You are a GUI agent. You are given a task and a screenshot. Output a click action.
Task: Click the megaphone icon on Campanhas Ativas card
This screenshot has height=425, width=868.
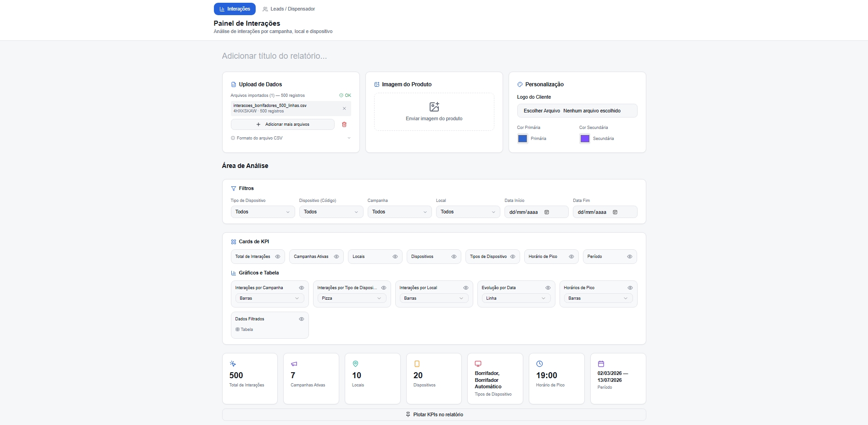pyautogui.click(x=294, y=364)
